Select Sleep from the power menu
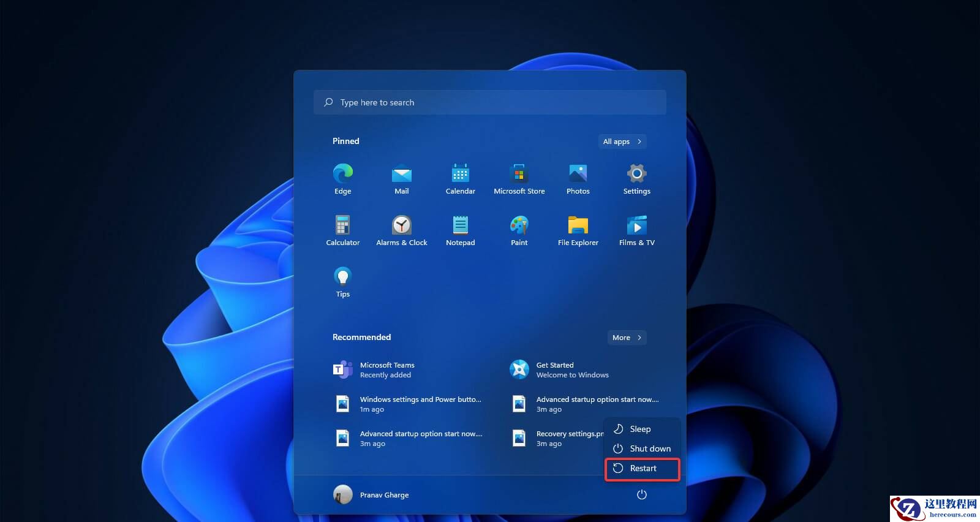This screenshot has width=980, height=522. [642, 429]
